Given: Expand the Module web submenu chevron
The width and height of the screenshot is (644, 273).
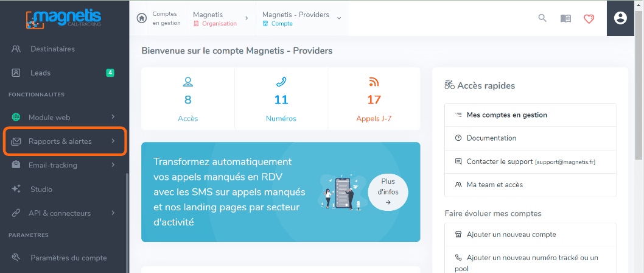Looking at the screenshot, I should (x=113, y=117).
